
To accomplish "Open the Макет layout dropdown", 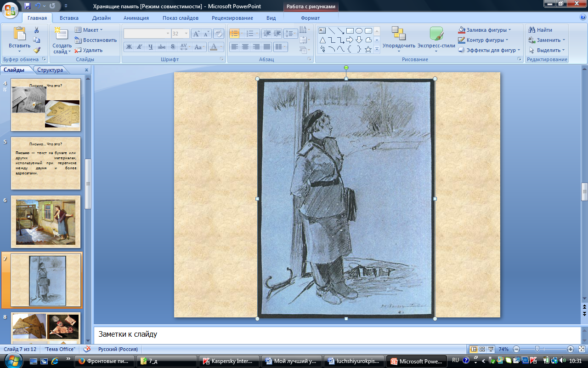I will tap(89, 30).
